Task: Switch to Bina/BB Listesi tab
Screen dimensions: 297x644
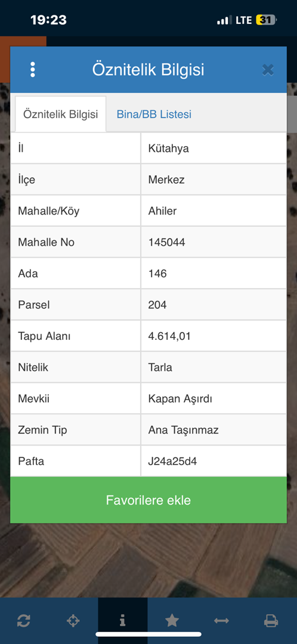Action: pyautogui.click(x=154, y=114)
